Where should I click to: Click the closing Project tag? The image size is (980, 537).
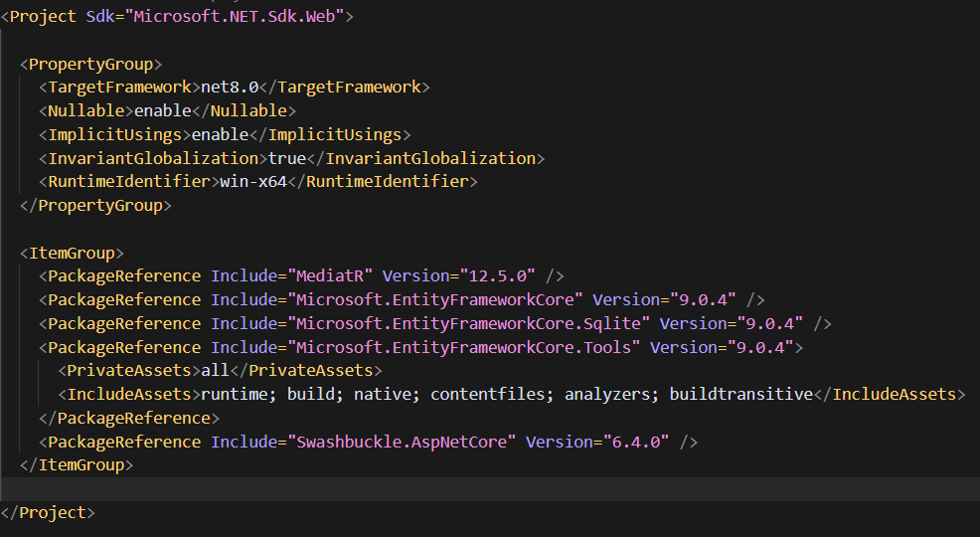48,512
